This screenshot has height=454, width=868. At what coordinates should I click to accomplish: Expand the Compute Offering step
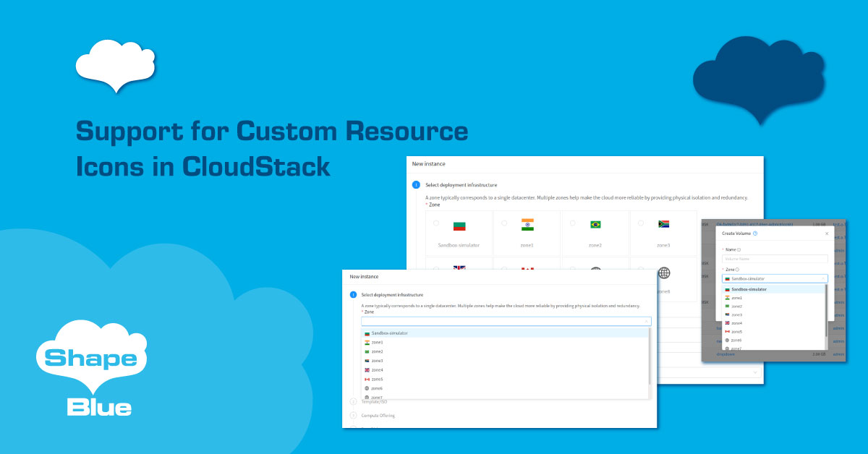[x=378, y=416]
